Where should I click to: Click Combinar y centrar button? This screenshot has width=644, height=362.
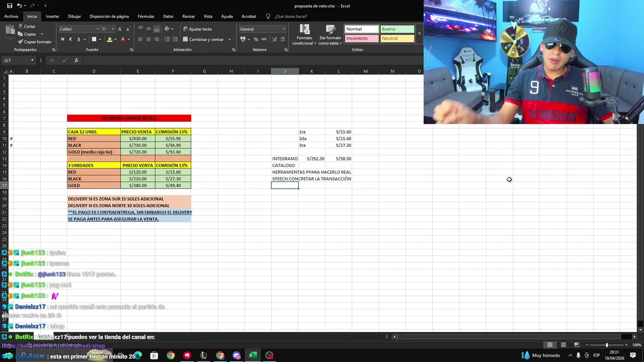coord(203,39)
